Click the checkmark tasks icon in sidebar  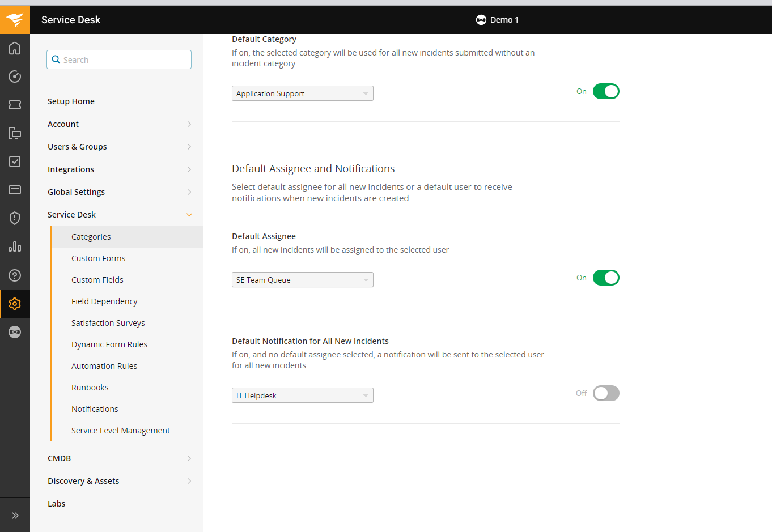point(15,161)
